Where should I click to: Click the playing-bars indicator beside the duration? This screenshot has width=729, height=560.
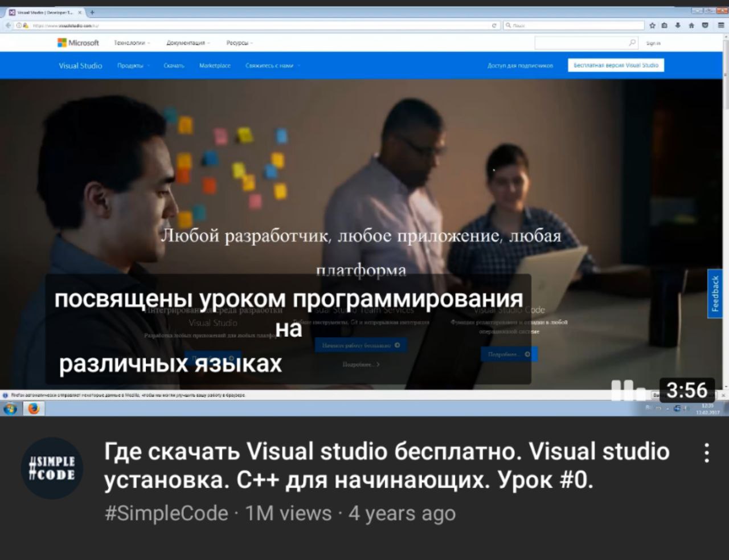pos(628,391)
